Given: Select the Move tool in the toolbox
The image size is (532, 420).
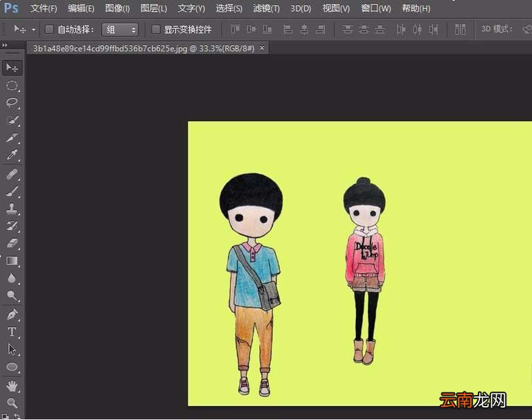Looking at the screenshot, I should [x=12, y=68].
